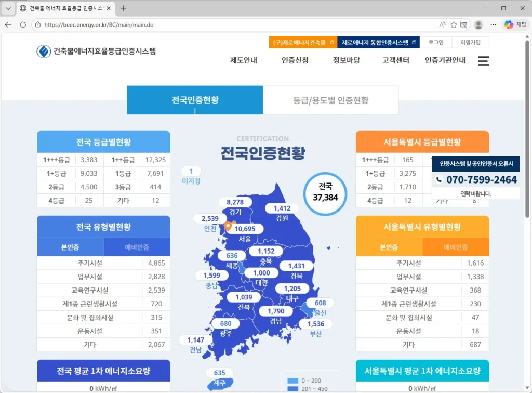Switch to the 등급/용도별 인증현황 tab
Image resolution: width=532 pixels, height=393 pixels.
[x=331, y=100]
